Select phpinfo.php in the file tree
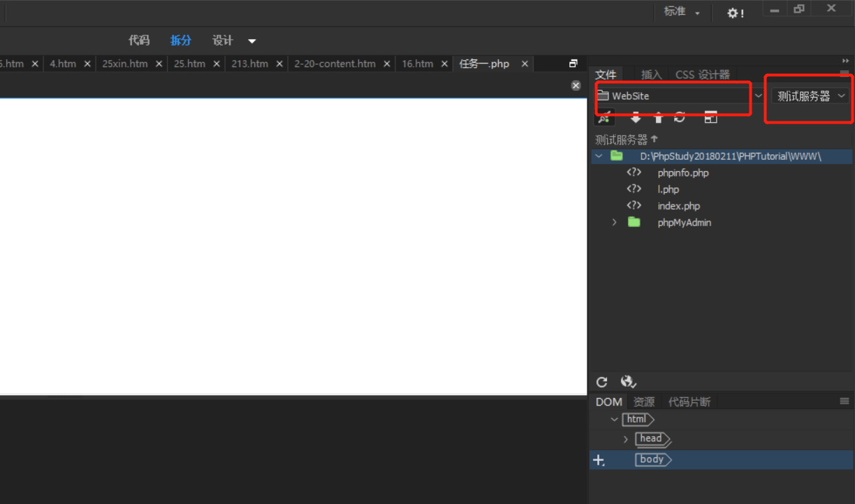This screenshot has width=855, height=504. pyautogui.click(x=683, y=172)
